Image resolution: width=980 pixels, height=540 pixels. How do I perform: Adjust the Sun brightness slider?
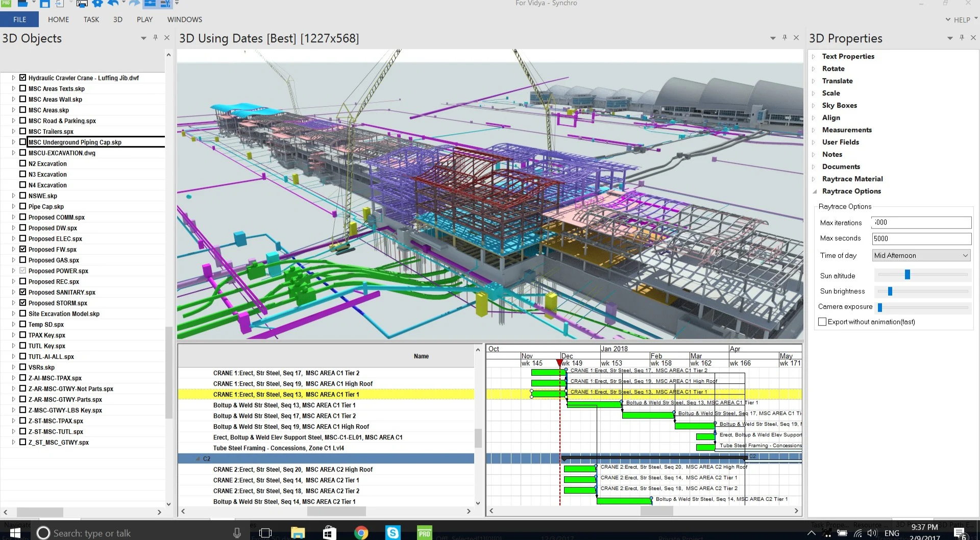[x=890, y=291]
